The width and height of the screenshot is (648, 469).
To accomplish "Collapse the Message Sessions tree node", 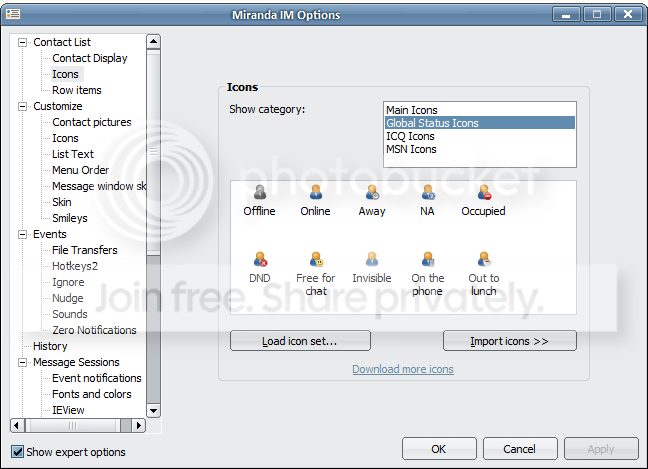I will [x=22, y=362].
